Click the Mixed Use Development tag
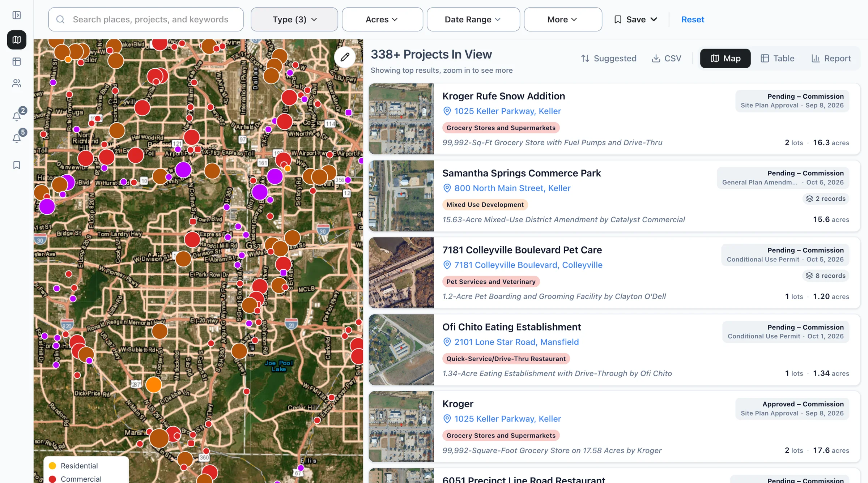 (485, 205)
